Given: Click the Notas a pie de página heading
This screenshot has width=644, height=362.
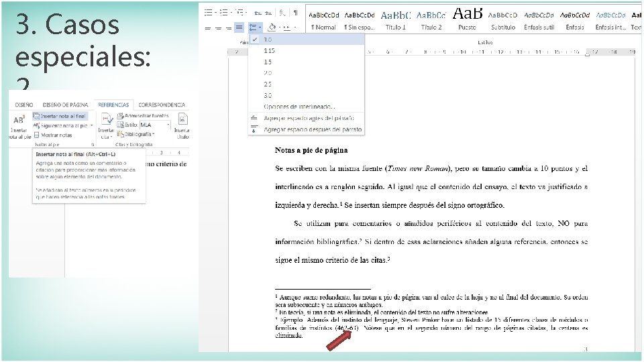Looking at the screenshot, I should point(311,150).
